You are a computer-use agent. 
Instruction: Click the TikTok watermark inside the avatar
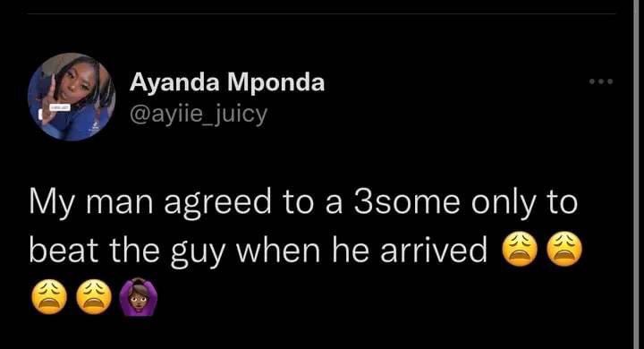point(96,125)
